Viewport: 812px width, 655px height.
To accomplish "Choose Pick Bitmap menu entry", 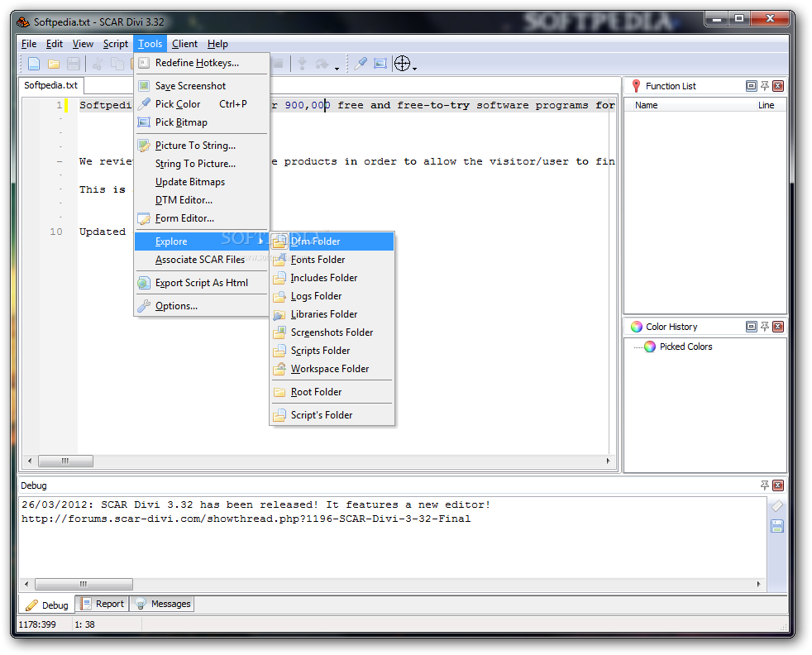I will pyautogui.click(x=202, y=122).
